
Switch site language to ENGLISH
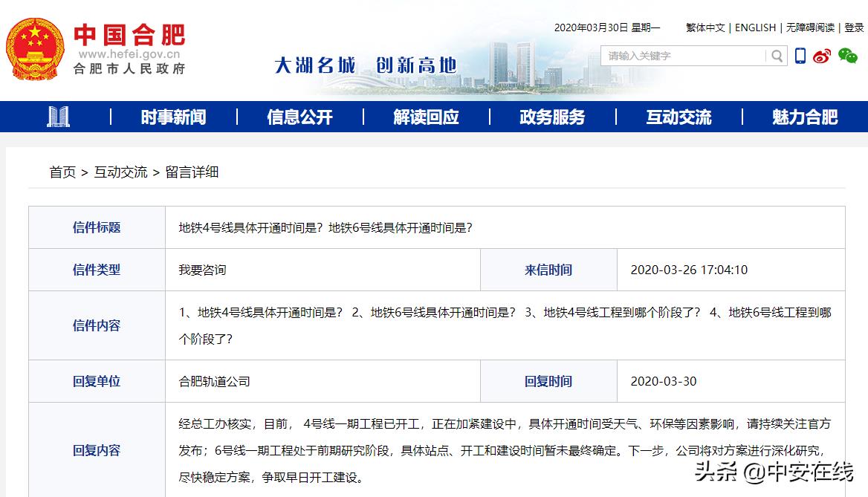(755, 27)
